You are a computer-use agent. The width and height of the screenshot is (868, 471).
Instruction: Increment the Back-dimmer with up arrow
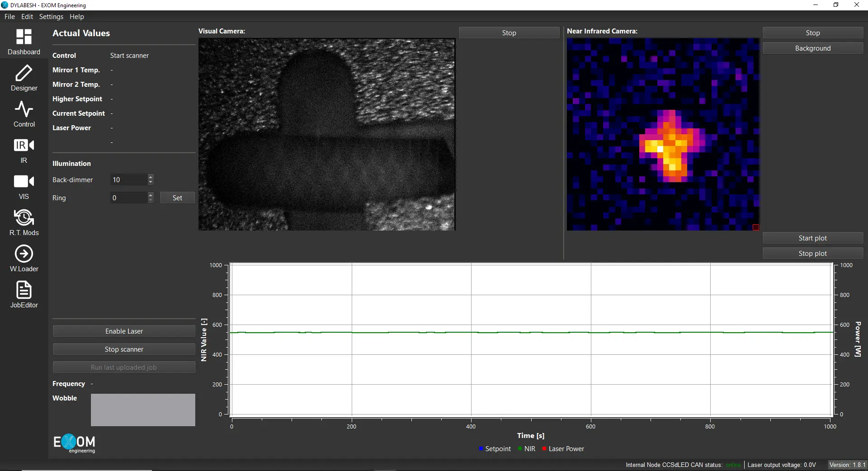[151, 177]
